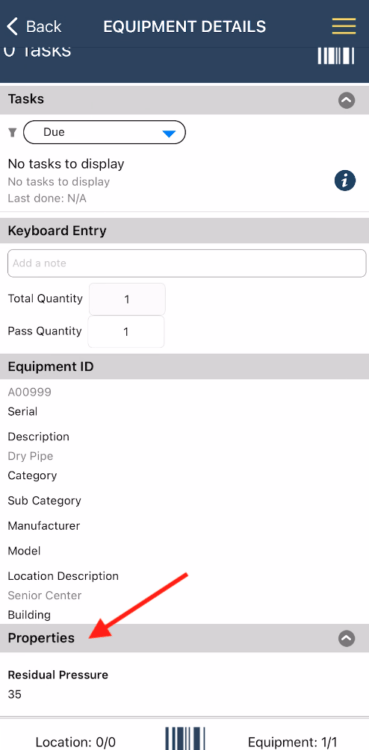Image resolution: width=369 pixels, height=750 pixels.
Task: Tap the Equipment 1/1 counter
Action: (x=292, y=742)
